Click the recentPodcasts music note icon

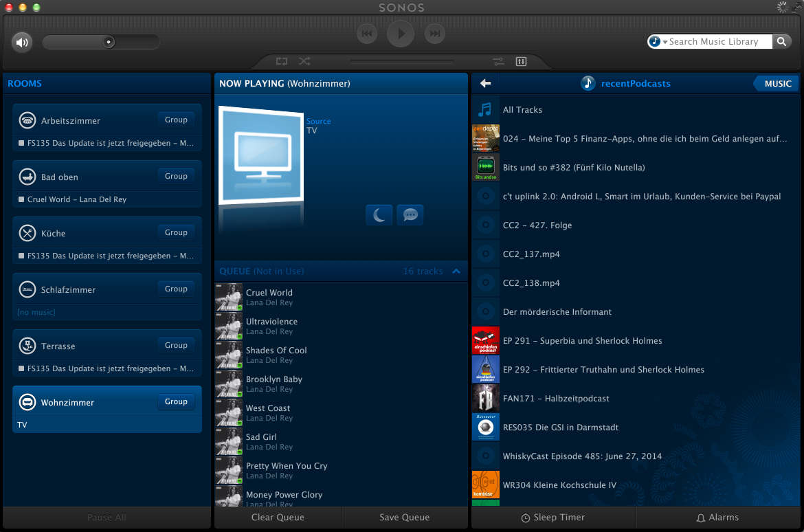pyautogui.click(x=588, y=83)
